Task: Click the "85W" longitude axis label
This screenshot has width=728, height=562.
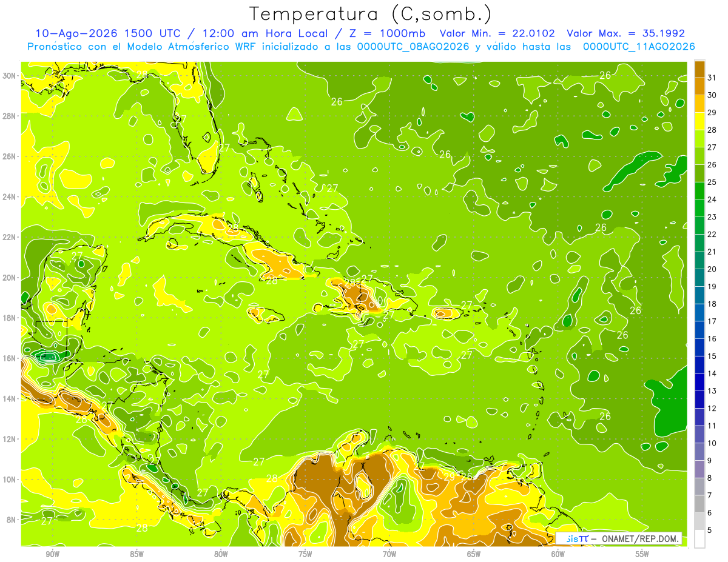Action: tap(137, 554)
